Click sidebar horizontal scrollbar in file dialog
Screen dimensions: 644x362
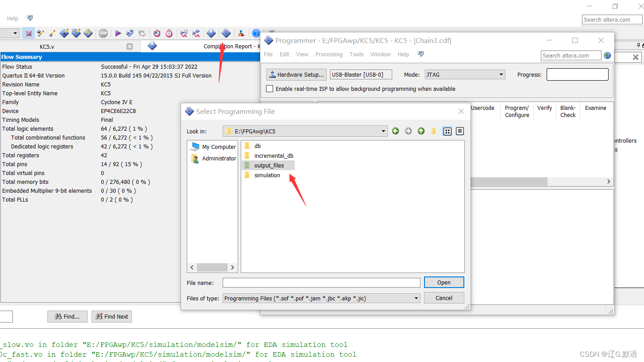212,268
